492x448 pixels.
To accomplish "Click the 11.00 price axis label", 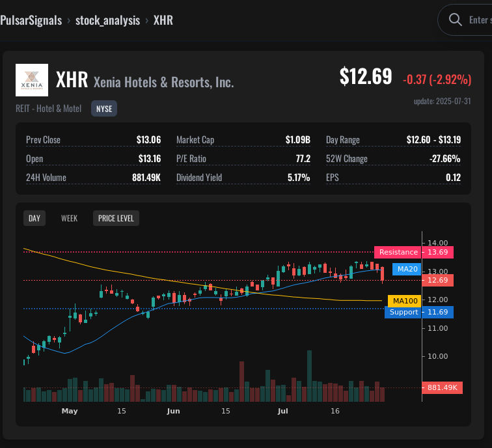I will pyautogui.click(x=438, y=328).
